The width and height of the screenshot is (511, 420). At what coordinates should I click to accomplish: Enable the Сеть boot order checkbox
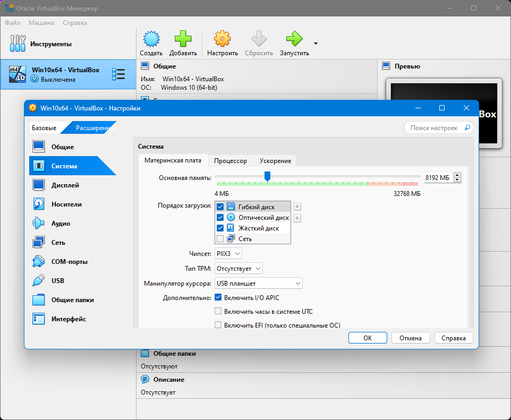tap(220, 238)
